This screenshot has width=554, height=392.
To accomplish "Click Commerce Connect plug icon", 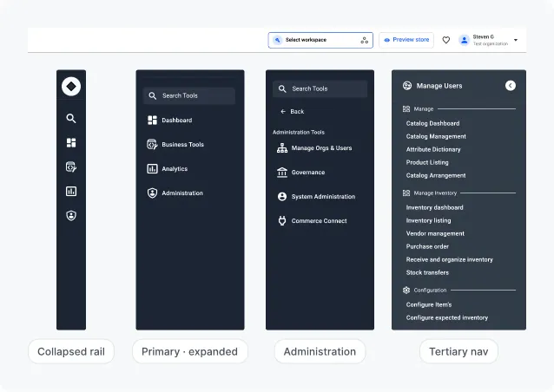I will pyautogui.click(x=282, y=221).
